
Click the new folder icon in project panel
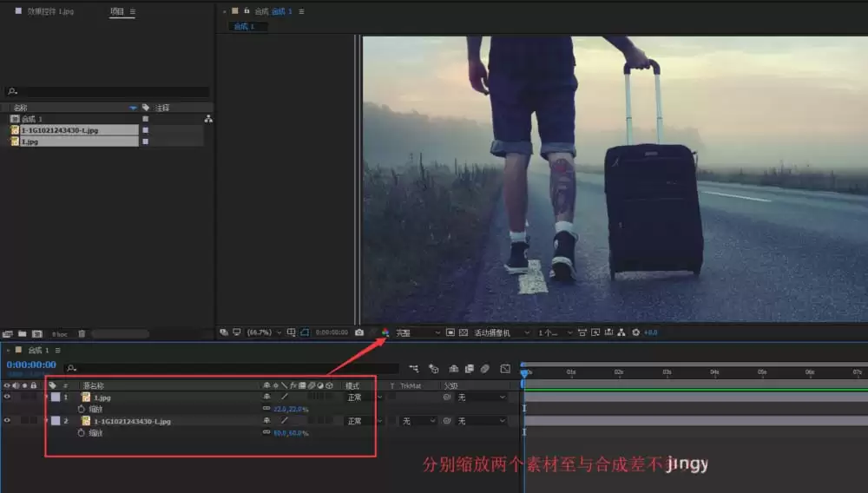(23, 333)
